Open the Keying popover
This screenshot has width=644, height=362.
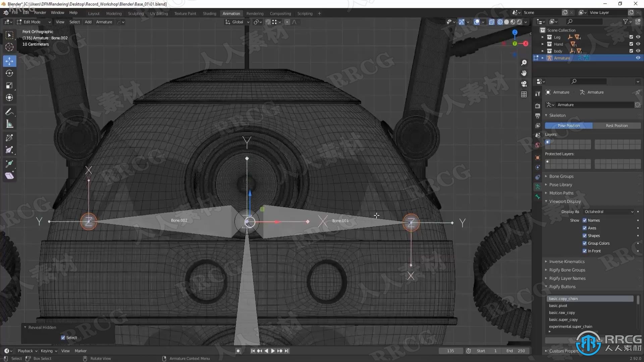pyautogui.click(x=49, y=351)
